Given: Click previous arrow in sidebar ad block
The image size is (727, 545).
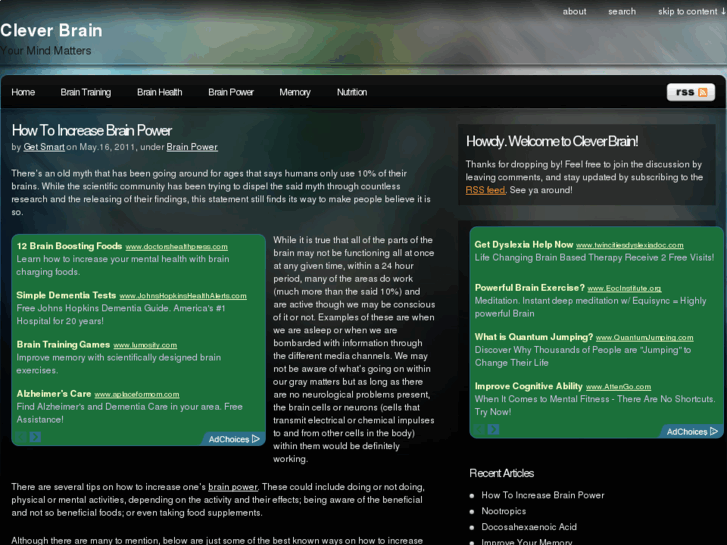Looking at the screenshot, I should [x=479, y=429].
